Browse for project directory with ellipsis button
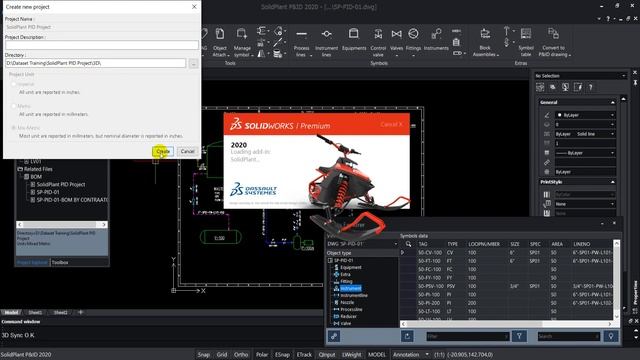This screenshot has height=360, width=640. (193, 63)
